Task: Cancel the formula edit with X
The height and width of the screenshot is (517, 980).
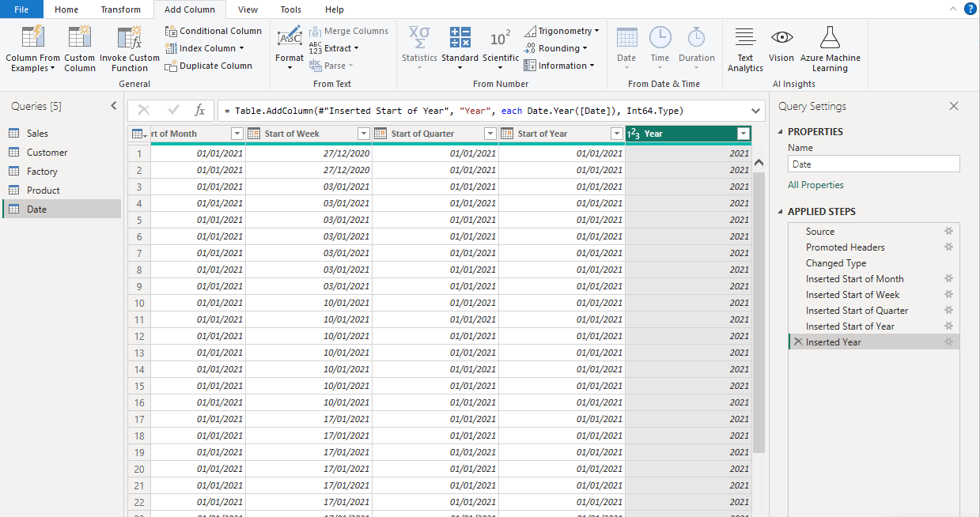Action: click(144, 111)
